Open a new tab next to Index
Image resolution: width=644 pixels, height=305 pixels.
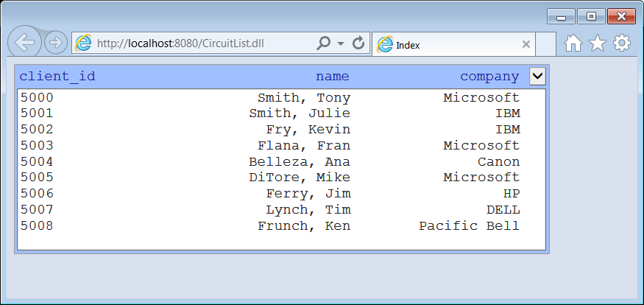coord(545,44)
